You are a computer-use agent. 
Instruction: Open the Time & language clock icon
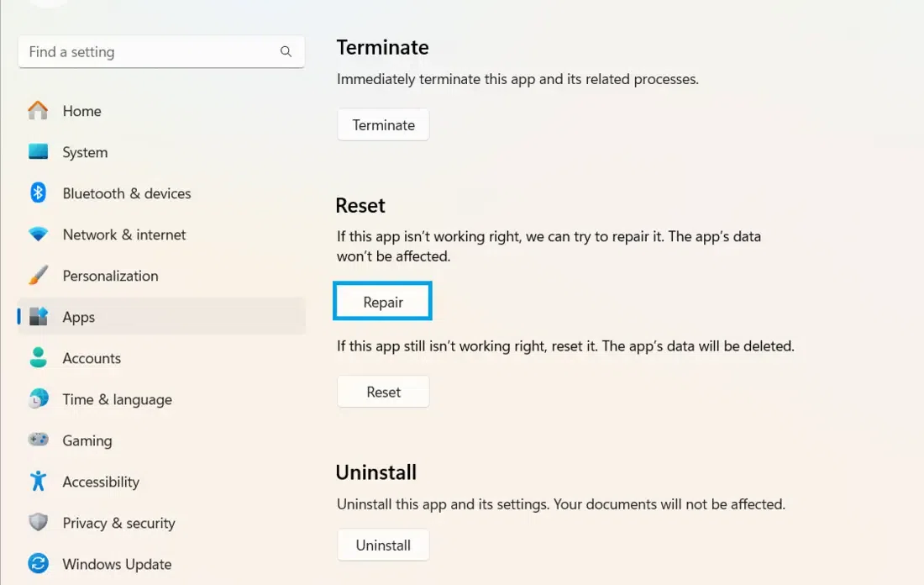(38, 399)
